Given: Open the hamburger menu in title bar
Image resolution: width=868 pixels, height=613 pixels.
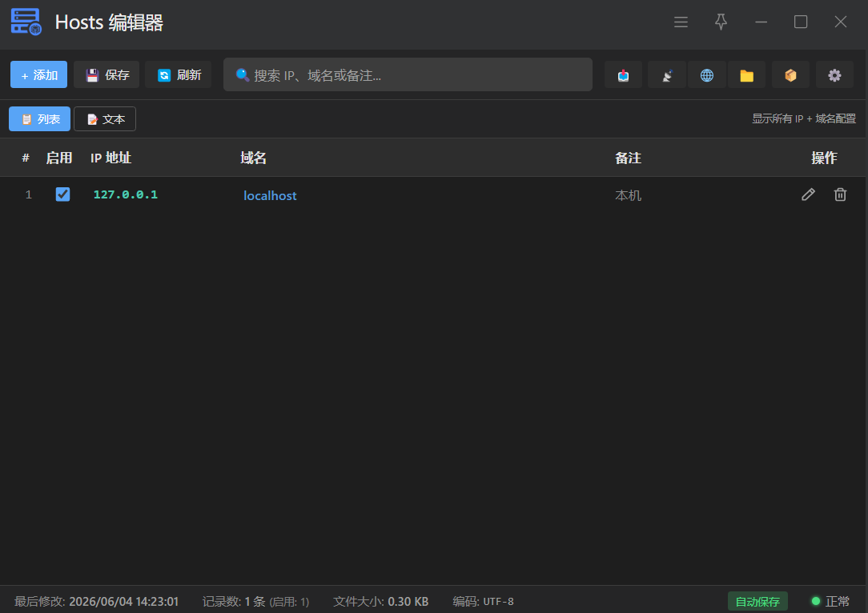Looking at the screenshot, I should point(681,22).
